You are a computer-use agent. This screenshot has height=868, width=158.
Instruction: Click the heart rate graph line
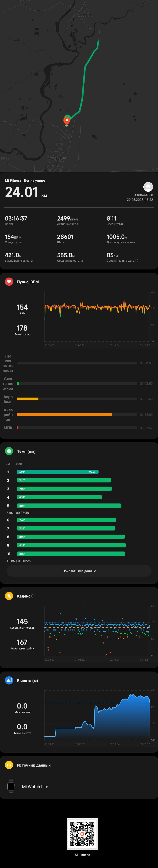[x=97, y=307]
